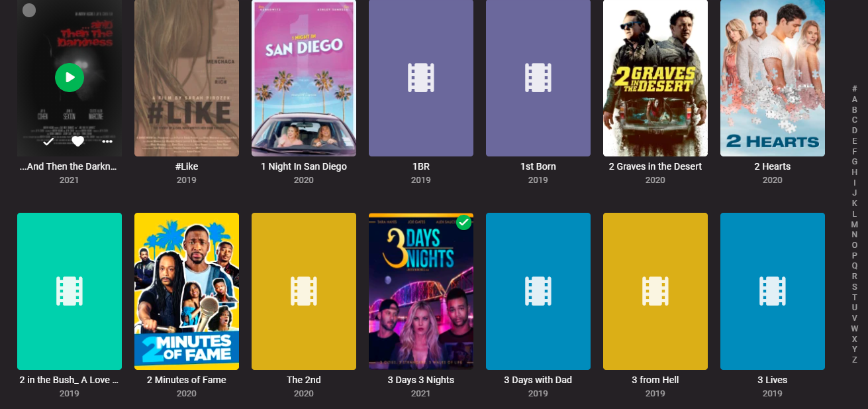The image size is (868, 409).
Task: Jump to letter A in alphabet index
Action: (855, 99)
